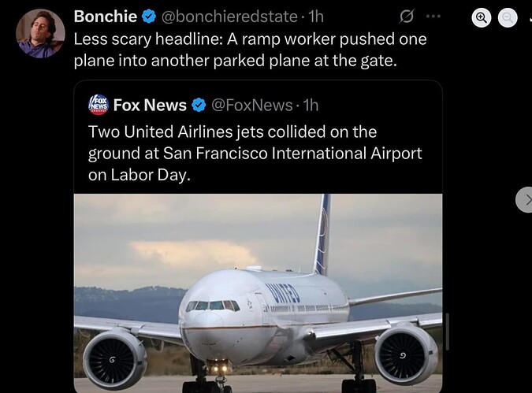Click Bonchie's tweet 1h timestamp
This screenshot has width=532, height=393.
[315, 16]
